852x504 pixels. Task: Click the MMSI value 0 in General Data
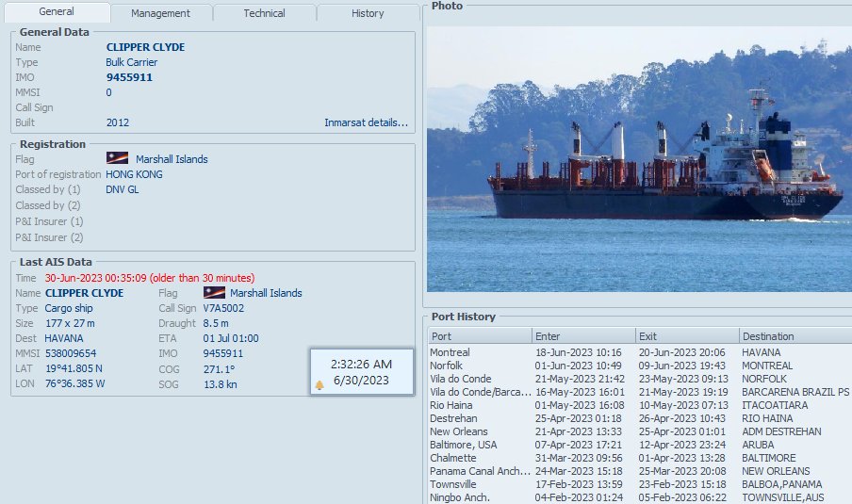(108, 92)
